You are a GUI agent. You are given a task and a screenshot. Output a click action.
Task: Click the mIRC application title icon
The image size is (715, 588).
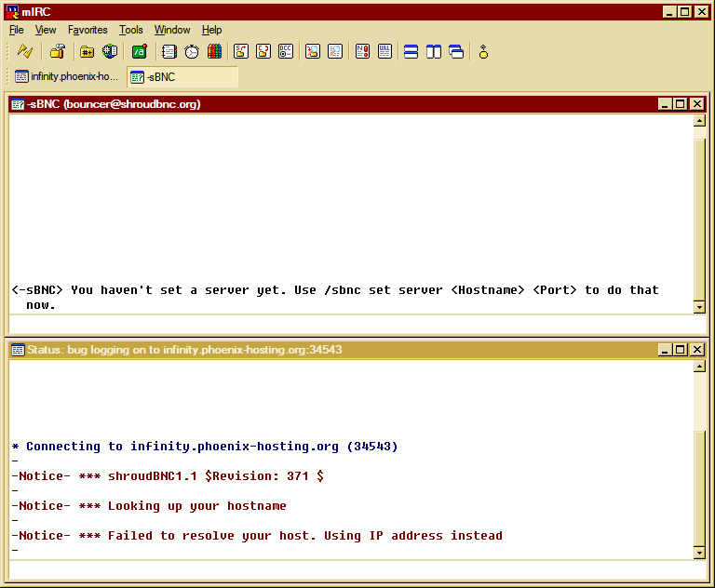pyautogui.click(x=12, y=12)
